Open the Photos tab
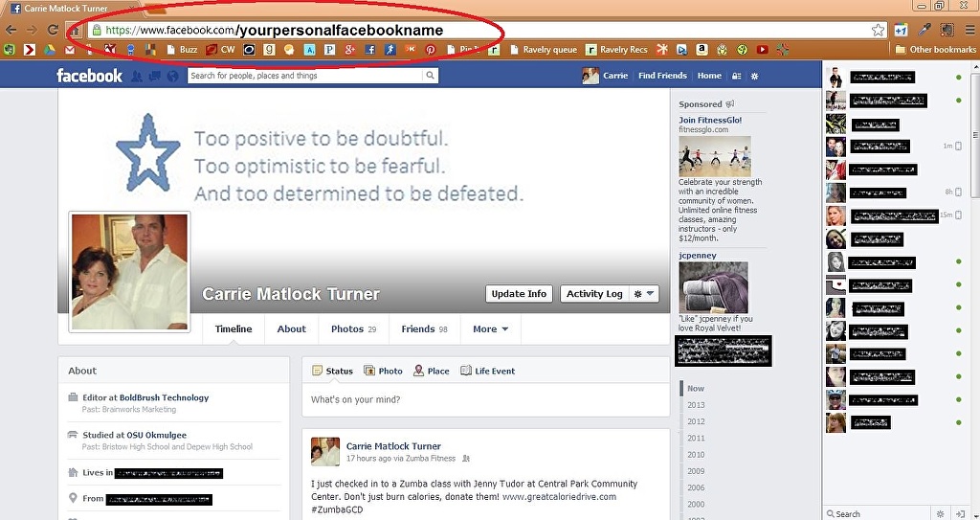The height and width of the screenshot is (520, 980). [x=354, y=329]
